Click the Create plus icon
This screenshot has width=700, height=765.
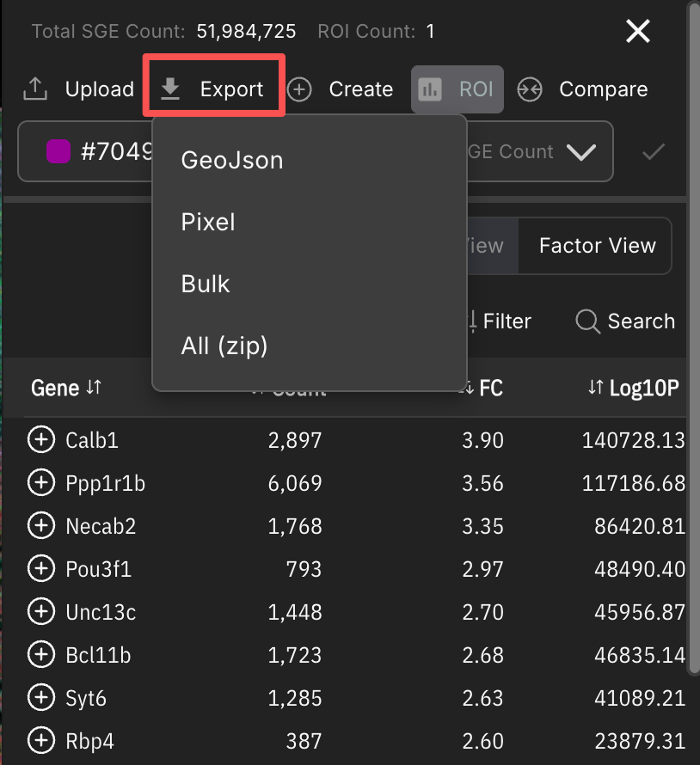(299, 89)
